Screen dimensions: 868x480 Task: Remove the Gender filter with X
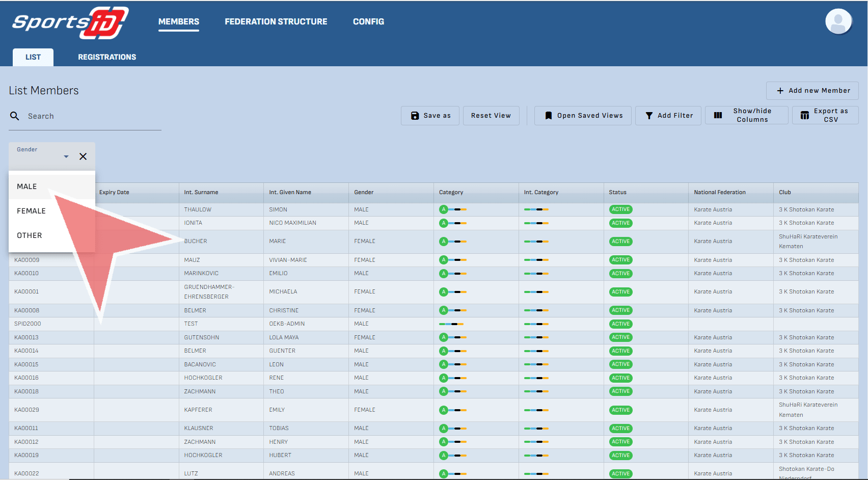click(x=83, y=156)
